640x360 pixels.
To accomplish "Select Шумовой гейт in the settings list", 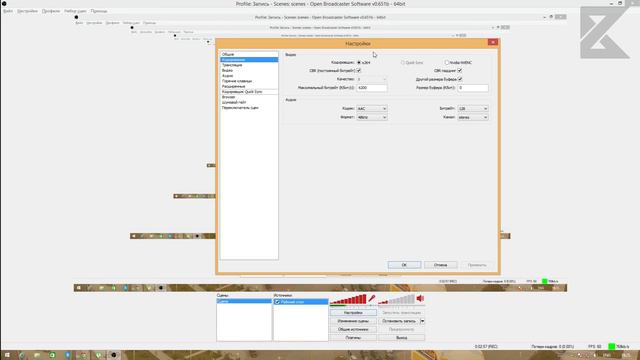I will click(249, 102).
